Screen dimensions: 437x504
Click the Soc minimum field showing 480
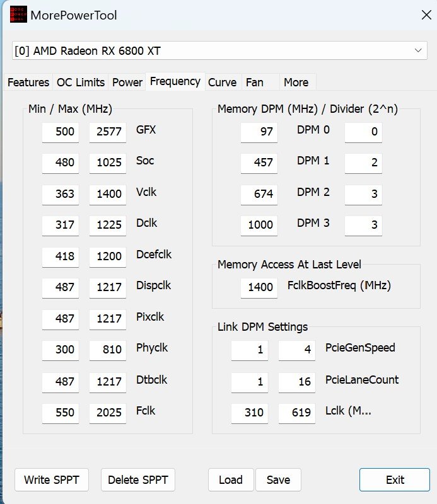click(x=61, y=163)
